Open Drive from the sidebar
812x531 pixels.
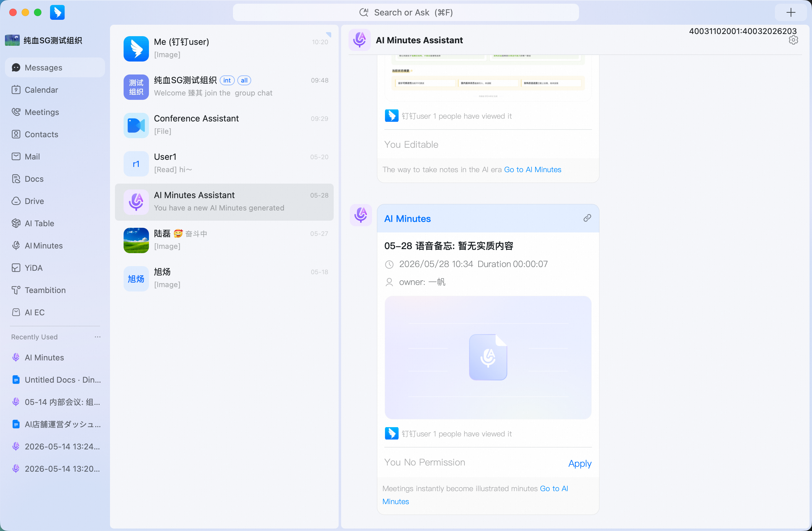55,201
